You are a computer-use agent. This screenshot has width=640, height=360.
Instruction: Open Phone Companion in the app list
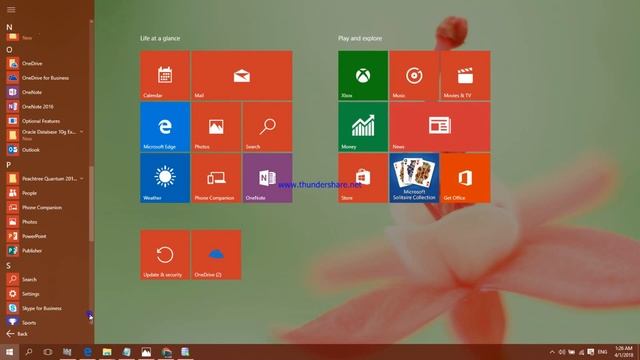[x=45, y=207]
